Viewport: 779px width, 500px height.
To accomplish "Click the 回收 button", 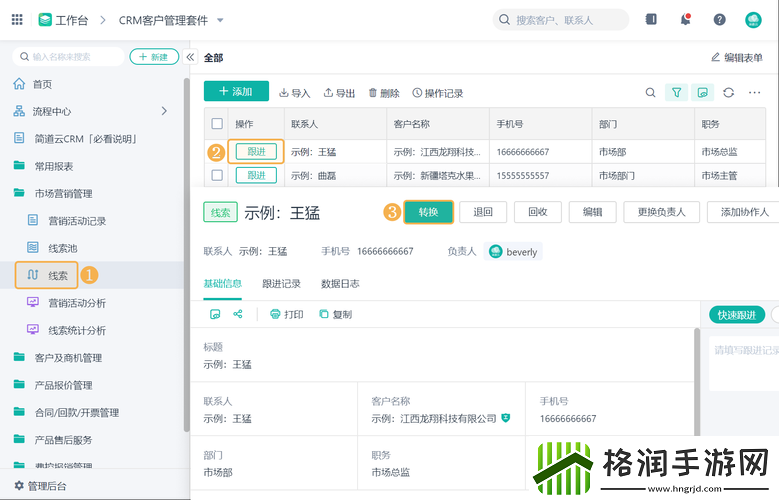I will tap(538, 212).
